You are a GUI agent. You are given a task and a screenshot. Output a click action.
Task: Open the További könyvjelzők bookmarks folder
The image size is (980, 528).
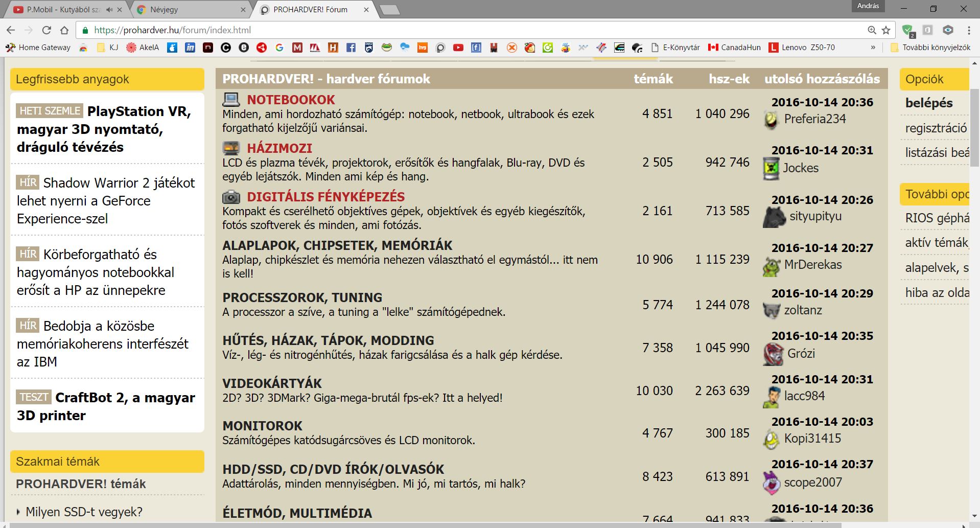[x=930, y=48]
